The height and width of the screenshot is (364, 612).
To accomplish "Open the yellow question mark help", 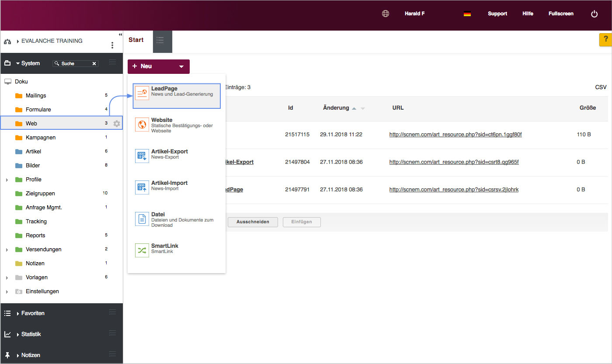I will 605,39.
